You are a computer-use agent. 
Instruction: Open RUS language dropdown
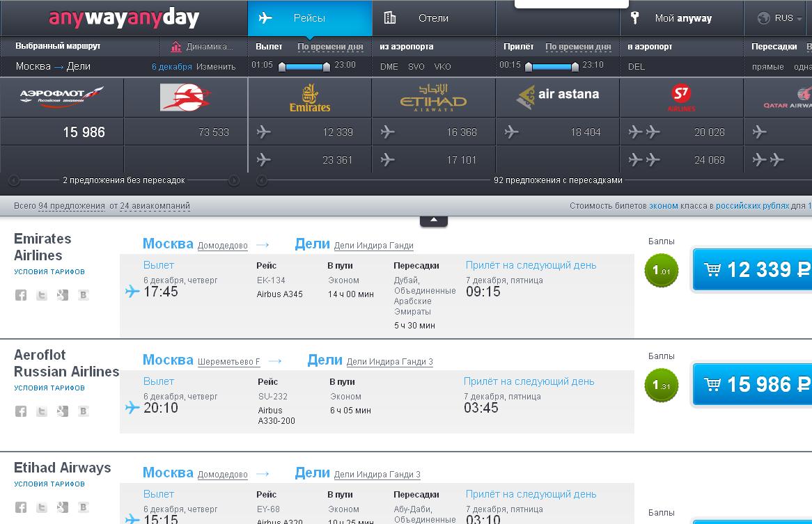779,18
